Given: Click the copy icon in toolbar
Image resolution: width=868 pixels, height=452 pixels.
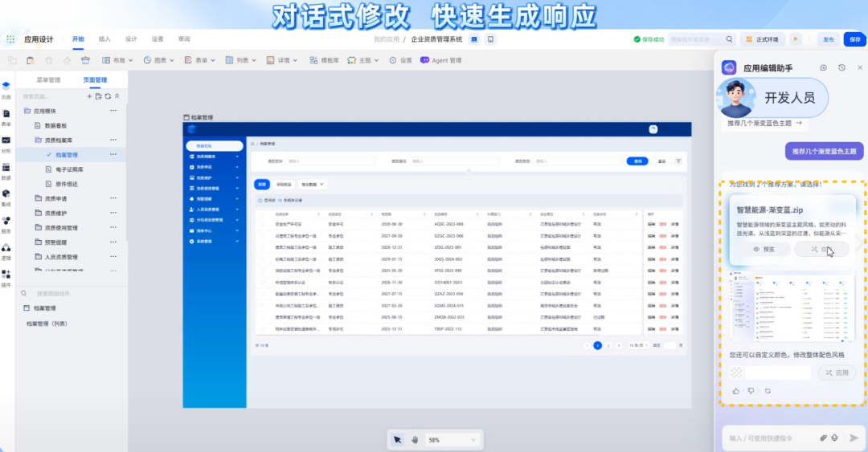Looking at the screenshot, I should (x=12, y=60).
